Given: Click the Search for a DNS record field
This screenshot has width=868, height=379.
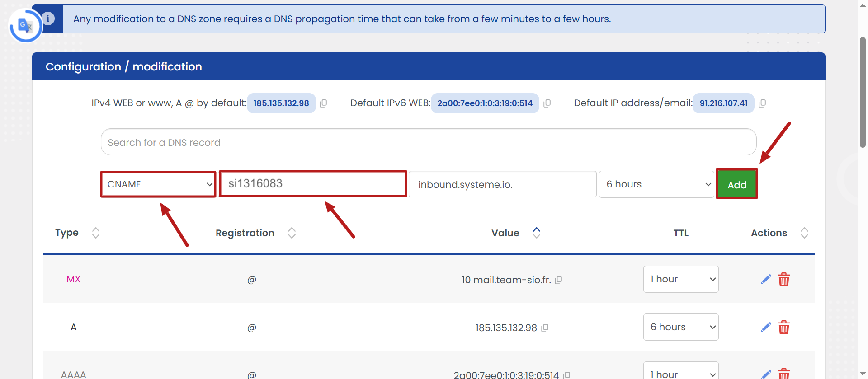Looking at the screenshot, I should coord(429,142).
